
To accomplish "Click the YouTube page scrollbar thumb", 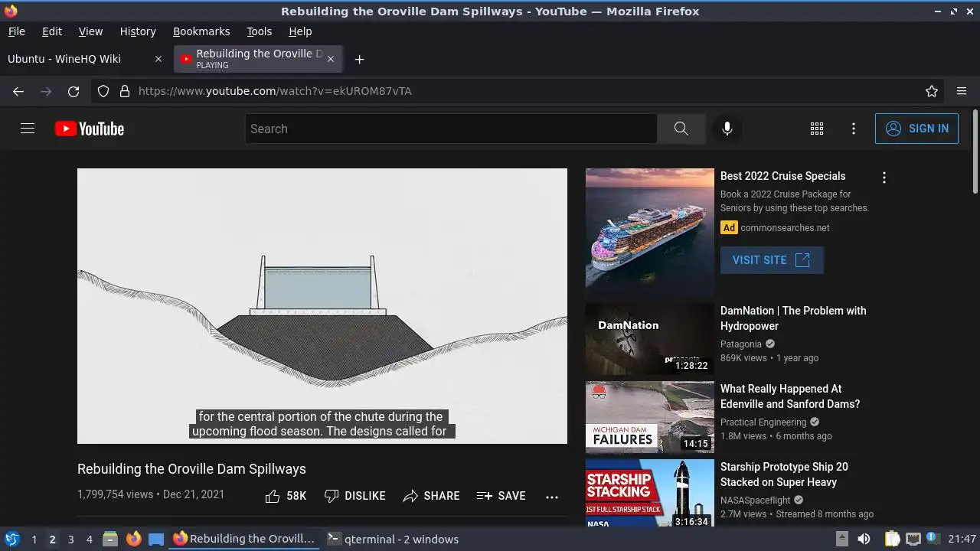I will click(x=975, y=152).
